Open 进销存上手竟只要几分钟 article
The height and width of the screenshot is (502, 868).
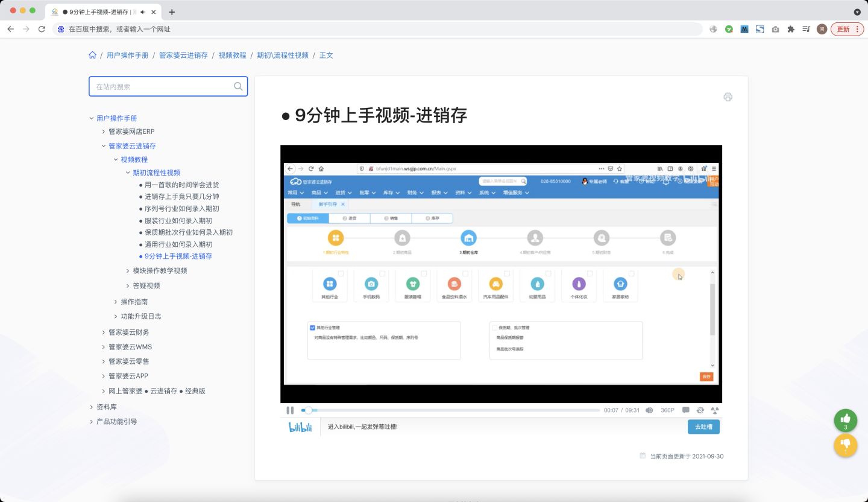(x=181, y=197)
